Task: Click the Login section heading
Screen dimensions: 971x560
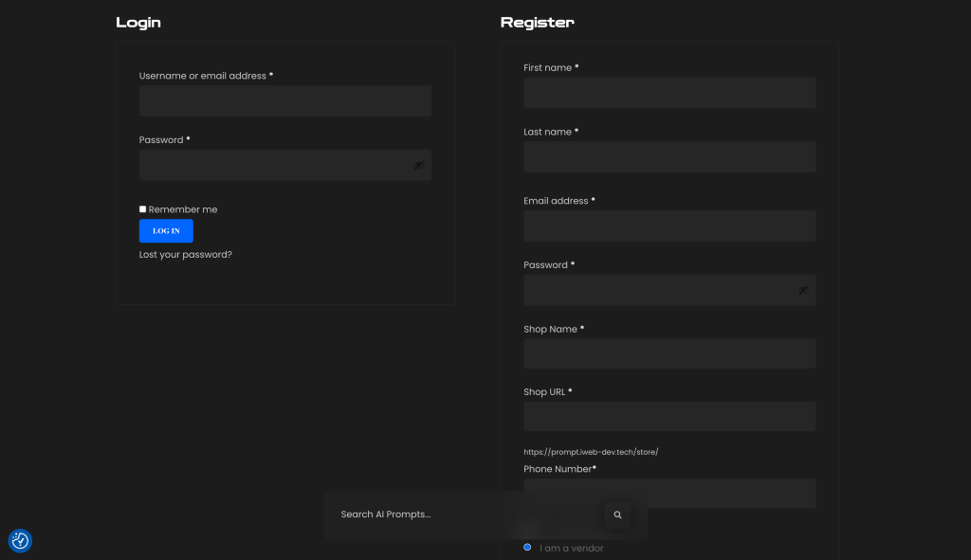Action: (x=138, y=22)
